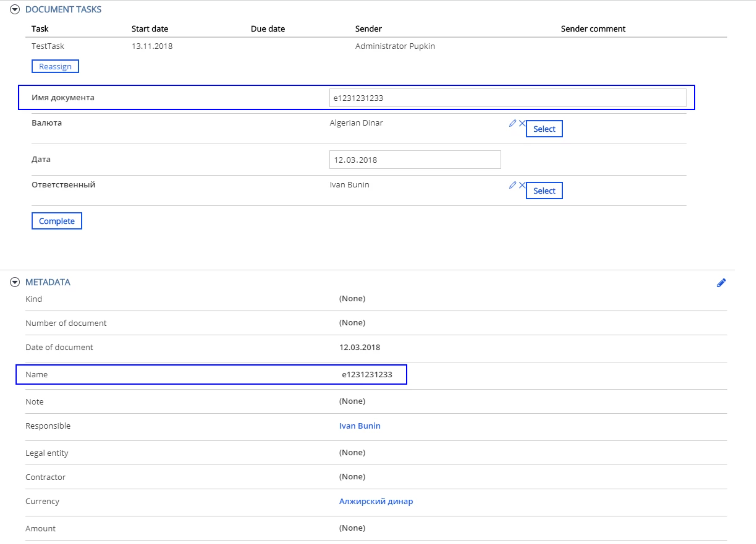Click the pencil icon next to Ivan Bunin
The width and height of the screenshot is (756, 544).
(512, 185)
